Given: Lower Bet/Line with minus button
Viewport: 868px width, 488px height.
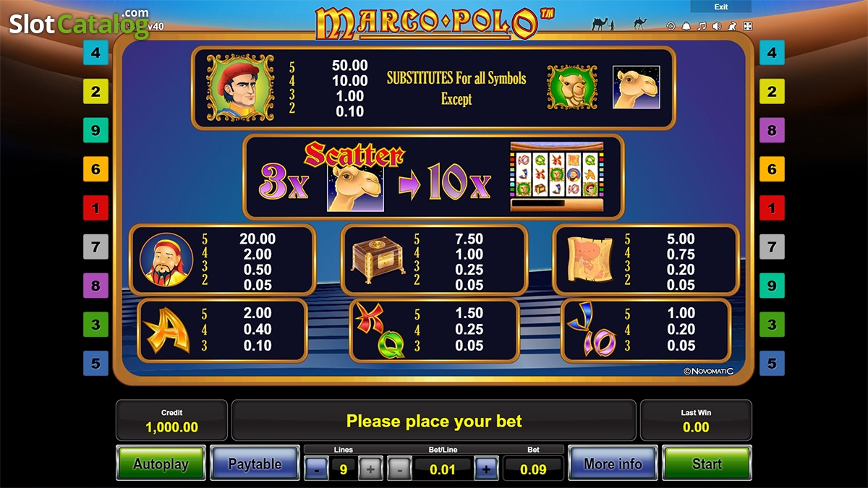Looking at the screenshot, I should pos(399,469).
